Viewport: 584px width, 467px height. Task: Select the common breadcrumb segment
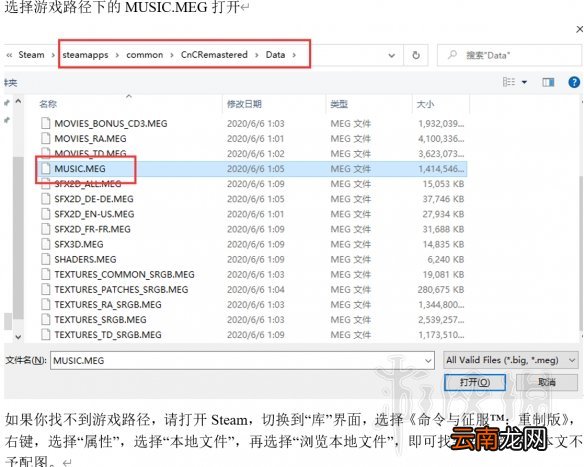tap(145, 55)
